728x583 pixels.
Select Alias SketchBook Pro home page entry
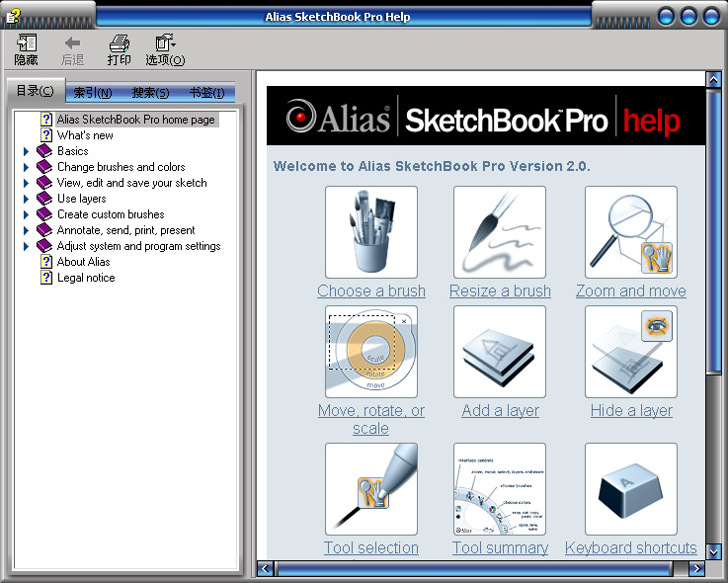click(x=136, y=120)
